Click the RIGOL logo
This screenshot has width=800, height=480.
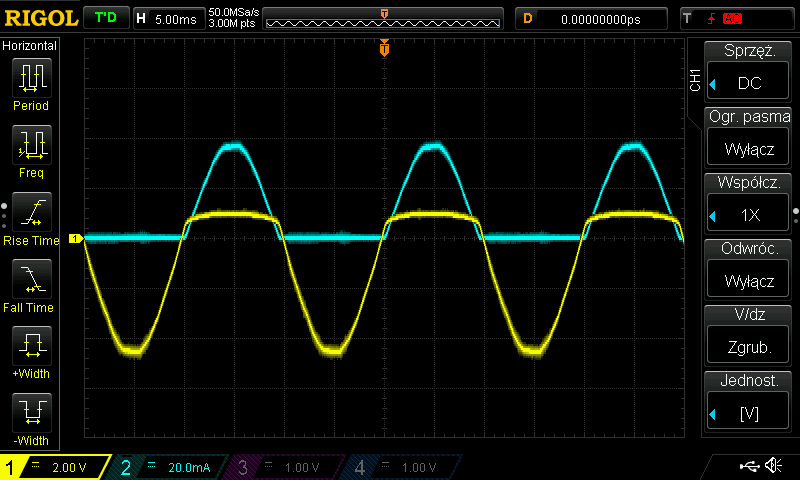click(x=41, y=18)
